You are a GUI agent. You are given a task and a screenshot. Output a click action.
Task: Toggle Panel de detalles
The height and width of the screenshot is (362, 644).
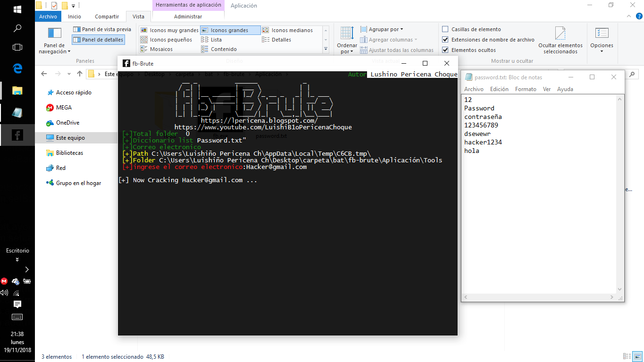click(98, 40)
